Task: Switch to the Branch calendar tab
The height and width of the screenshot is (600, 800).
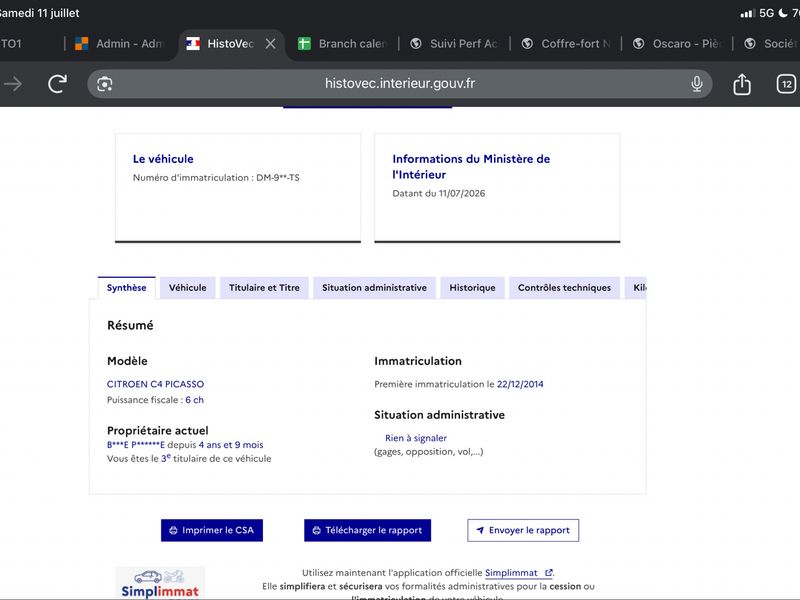Action: tap(343, 44)
